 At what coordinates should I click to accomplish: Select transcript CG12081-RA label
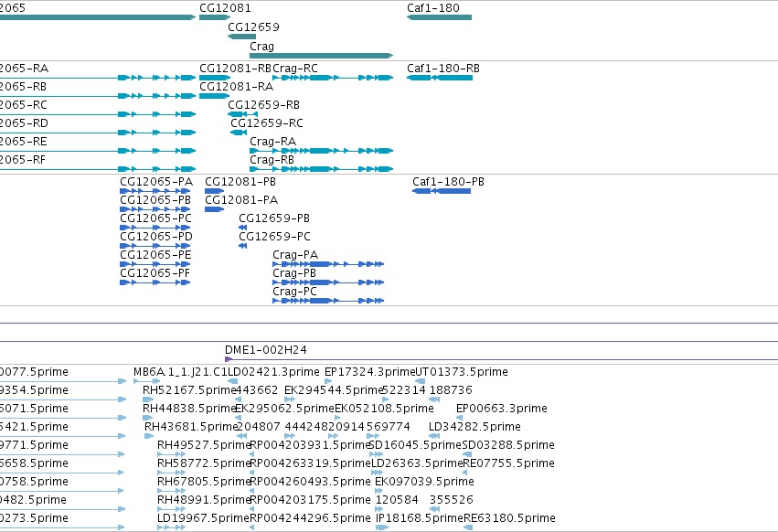[x=236, y=87]
